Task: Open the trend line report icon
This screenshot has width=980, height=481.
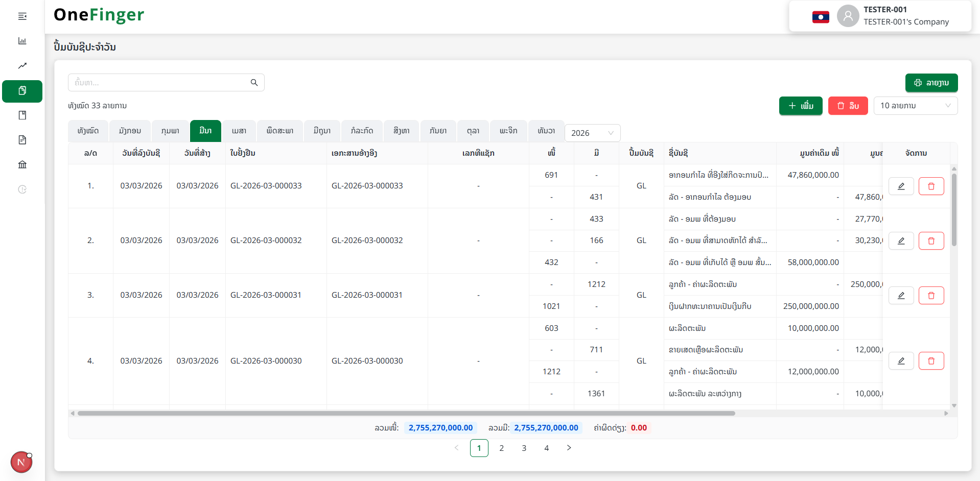Action: click(x=22, y=66)
